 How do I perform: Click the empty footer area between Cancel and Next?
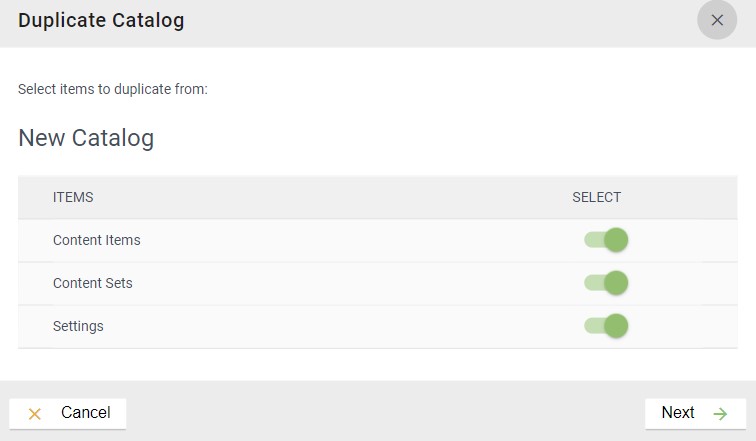(x=385, y=413)
